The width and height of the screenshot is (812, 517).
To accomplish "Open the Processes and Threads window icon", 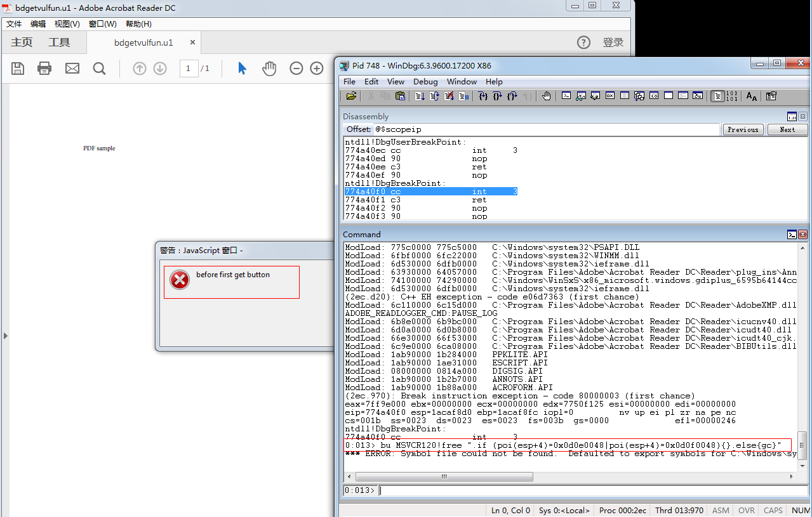I will click(x=682, y=96).
